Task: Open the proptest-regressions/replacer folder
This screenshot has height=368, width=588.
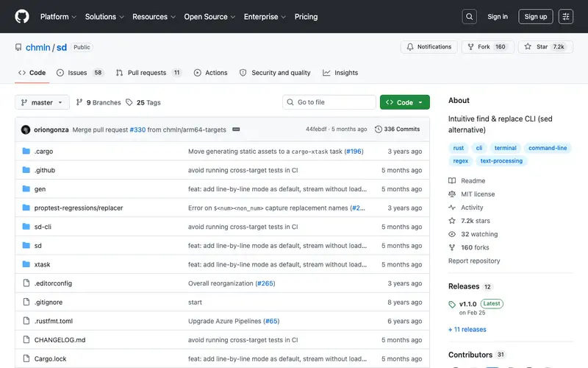Action: (79, 208)
